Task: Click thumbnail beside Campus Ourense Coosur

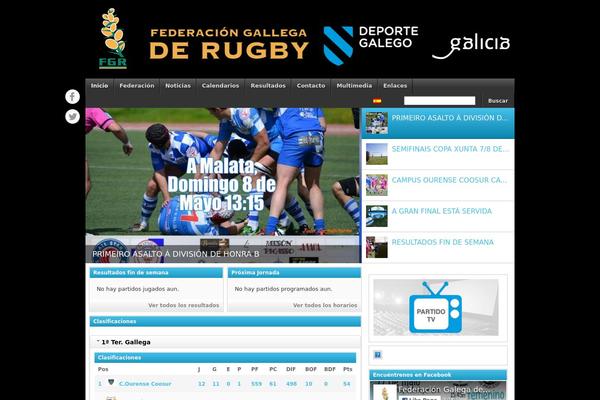Action: [377, 185]
